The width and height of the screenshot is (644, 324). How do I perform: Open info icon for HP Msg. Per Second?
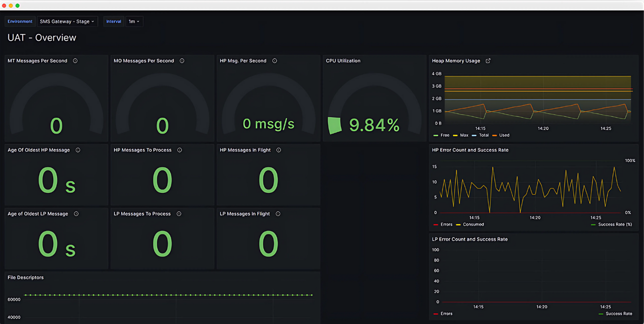click(275, 61)
